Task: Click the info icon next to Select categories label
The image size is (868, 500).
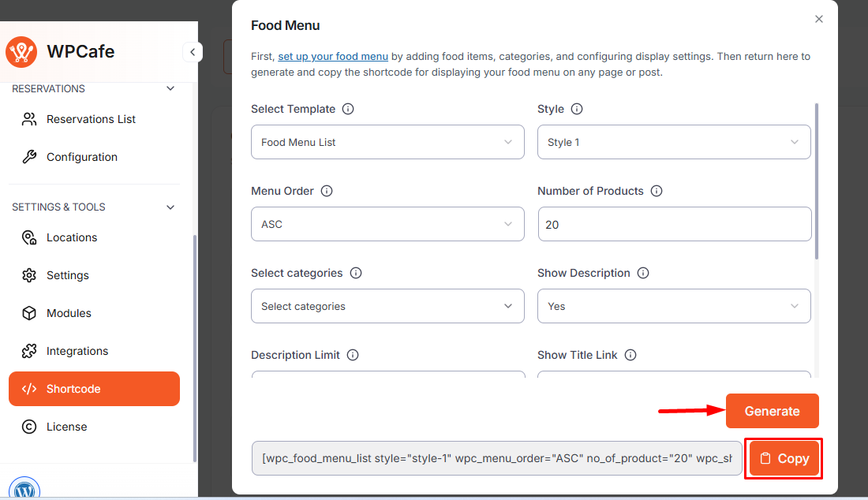Action: pyautogui.click(x=356, y=273)
